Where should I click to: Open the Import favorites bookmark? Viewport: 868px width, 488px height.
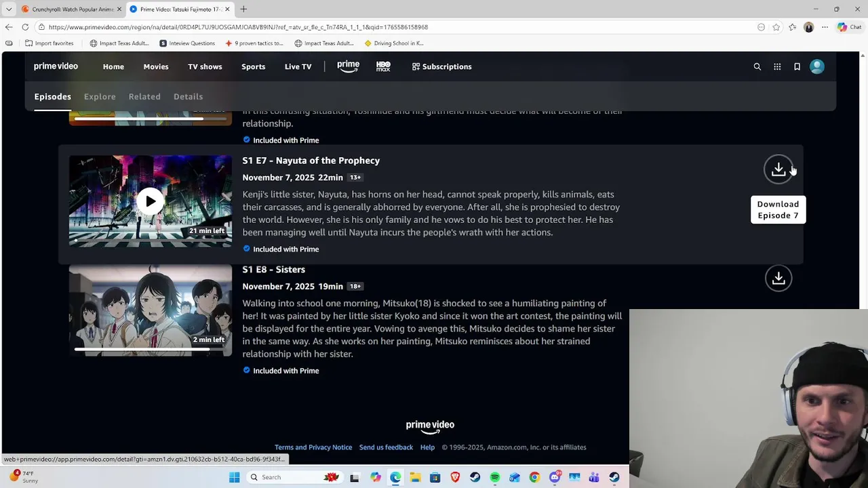click(49, 43)
